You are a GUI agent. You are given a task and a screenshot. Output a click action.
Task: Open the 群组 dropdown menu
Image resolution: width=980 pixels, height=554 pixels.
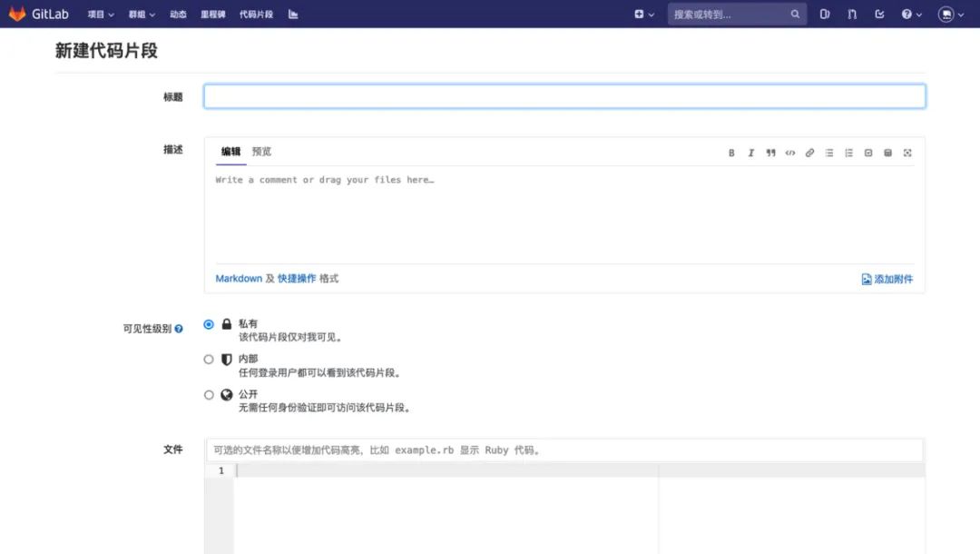click(142, 15)
